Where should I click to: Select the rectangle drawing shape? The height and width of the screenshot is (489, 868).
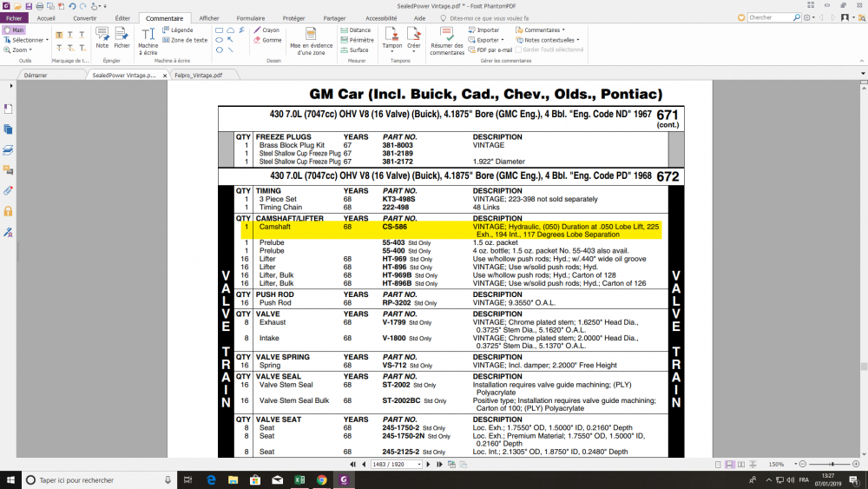[220, 30]
